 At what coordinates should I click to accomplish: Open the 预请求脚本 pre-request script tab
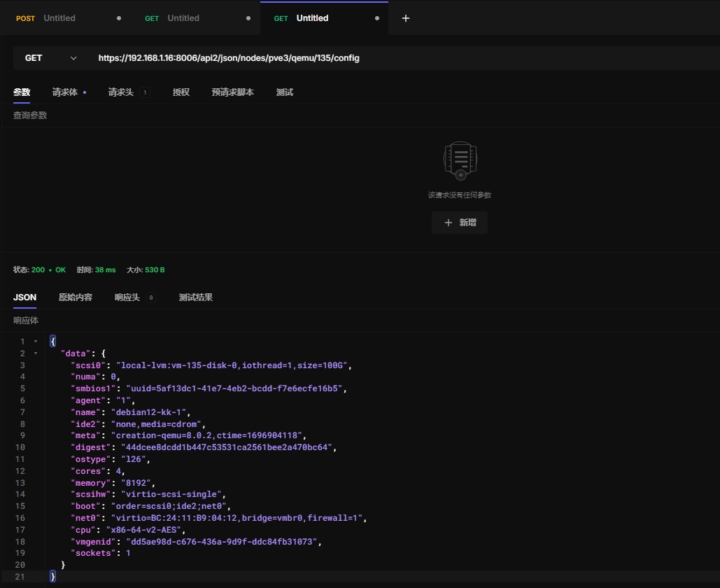click(233, 92)
